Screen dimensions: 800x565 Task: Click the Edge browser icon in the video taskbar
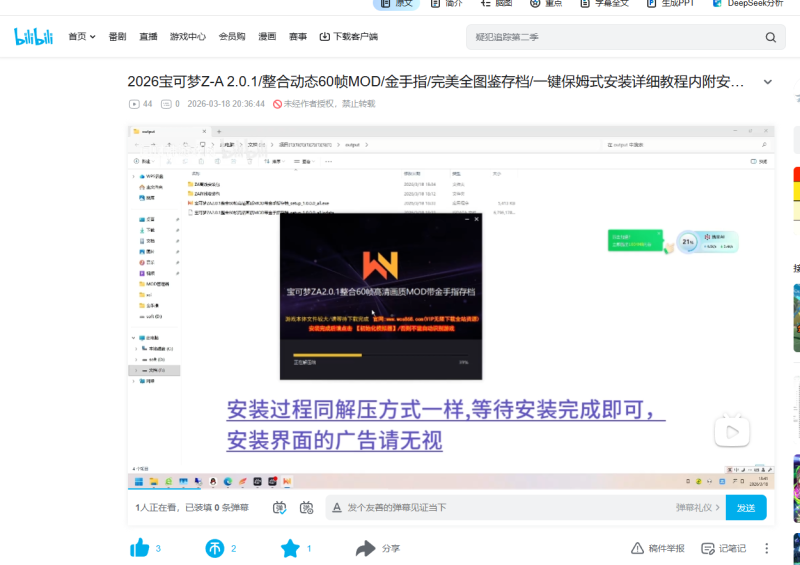(x=228, y=481)
